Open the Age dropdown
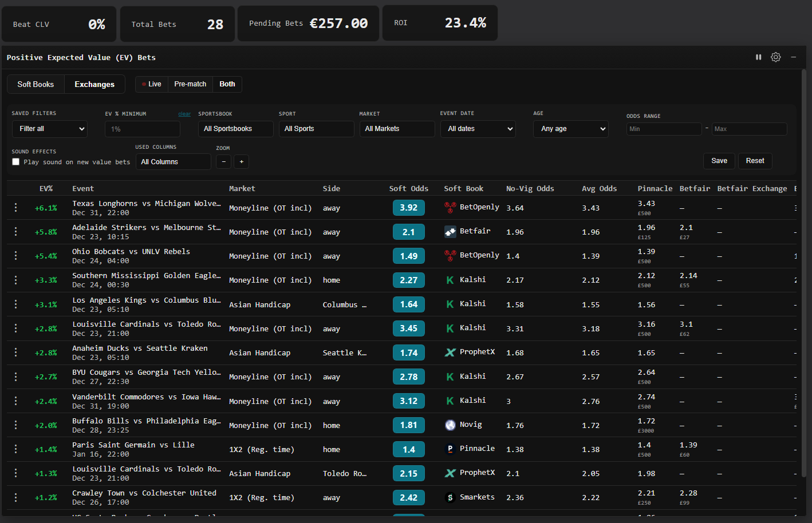 coord(570,129)
